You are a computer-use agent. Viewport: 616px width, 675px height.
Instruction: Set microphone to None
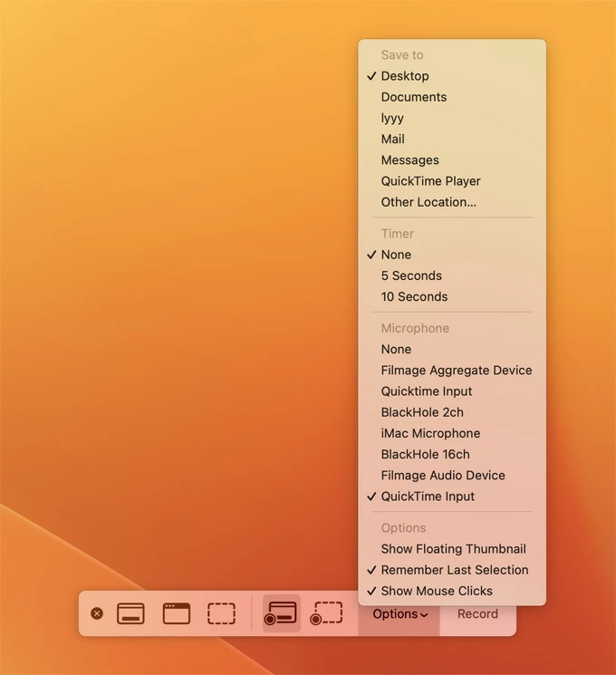pyautogui.click(x=396, y=349)
